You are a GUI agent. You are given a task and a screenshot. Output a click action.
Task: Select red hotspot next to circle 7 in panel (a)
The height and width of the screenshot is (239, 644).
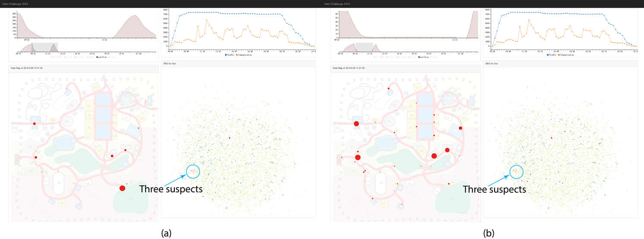pyautogui.click(x=36, y=157)
